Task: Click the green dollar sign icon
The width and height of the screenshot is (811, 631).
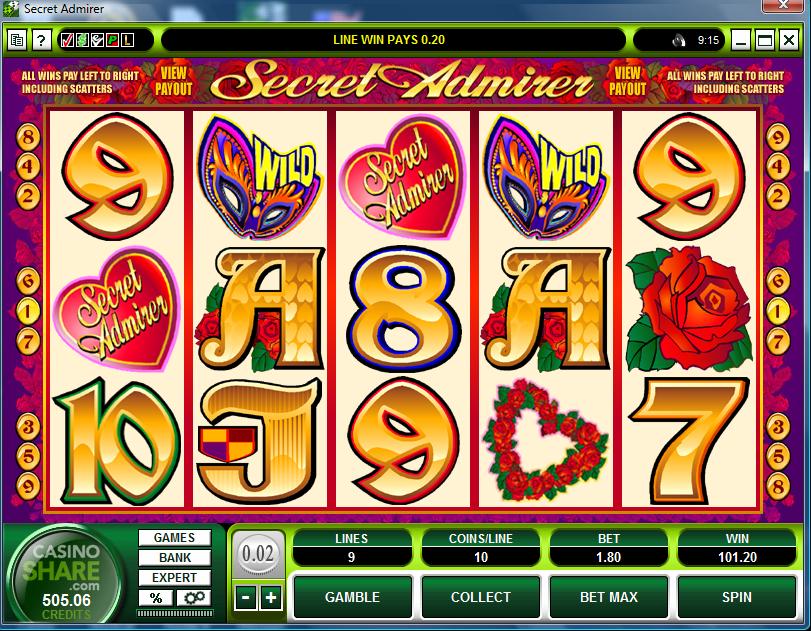Action: (82, 40)
